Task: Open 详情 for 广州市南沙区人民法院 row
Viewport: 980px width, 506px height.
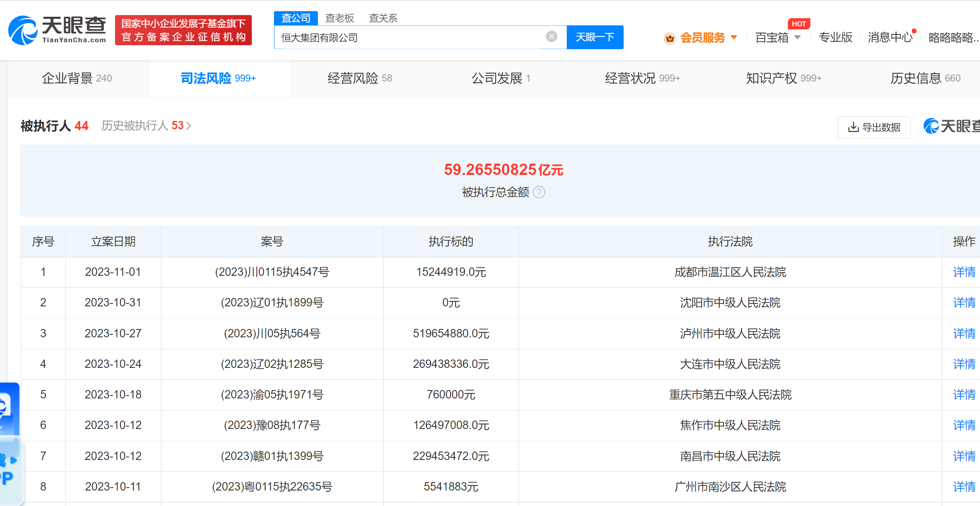Action: tap(964, 487)
